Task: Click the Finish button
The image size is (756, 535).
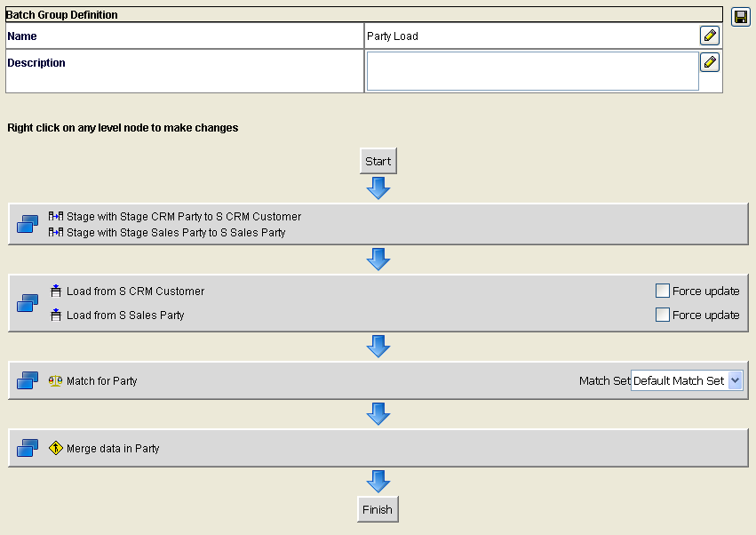Action: click(x=378, y=509)
